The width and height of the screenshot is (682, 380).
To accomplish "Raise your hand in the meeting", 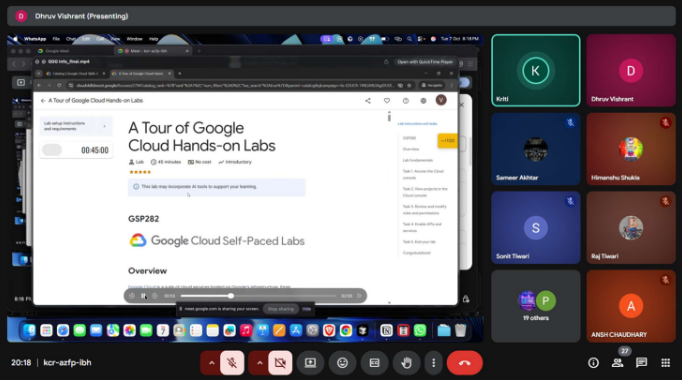I will 407,363.
